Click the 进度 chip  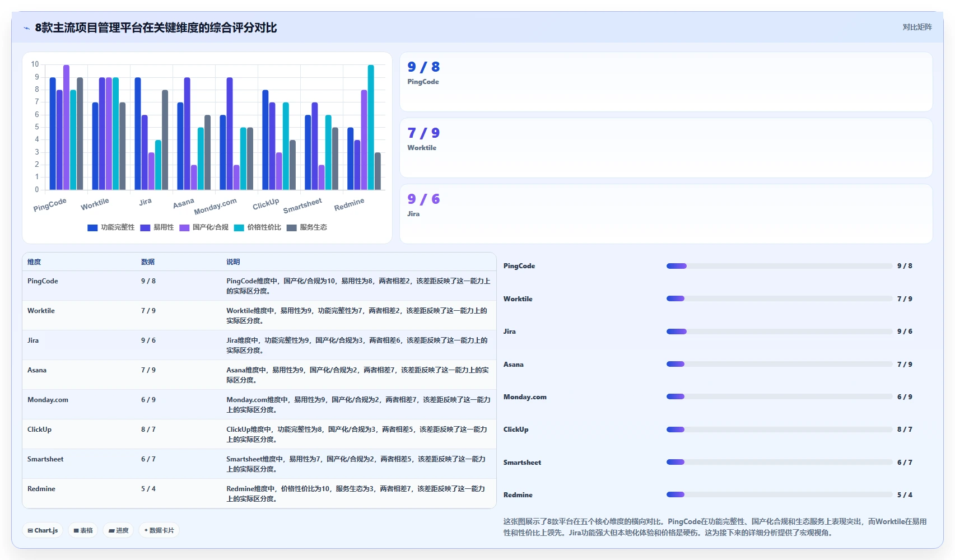(118, 530)
